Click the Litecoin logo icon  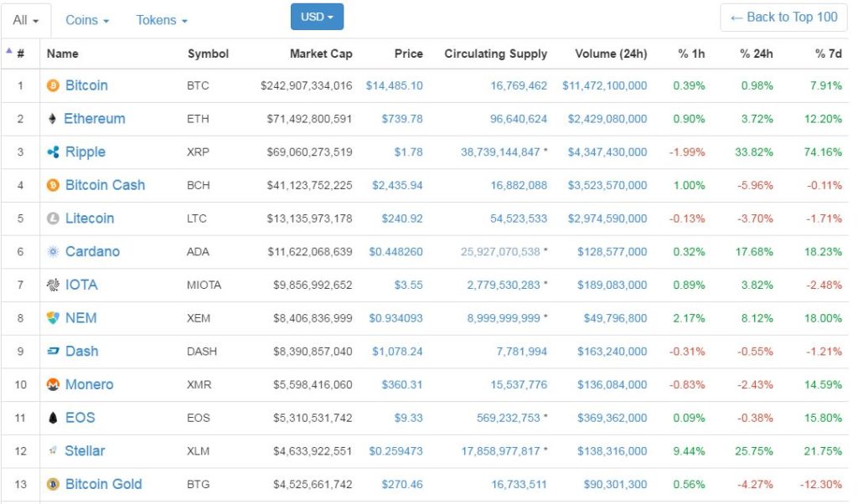[53, 219]
